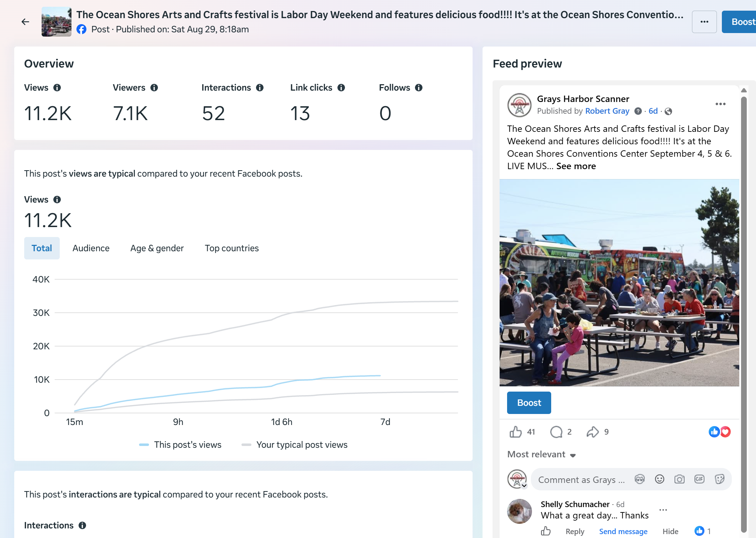
Task: Open the info icon next to Interactions in Overview
Action: coord(260,87)
